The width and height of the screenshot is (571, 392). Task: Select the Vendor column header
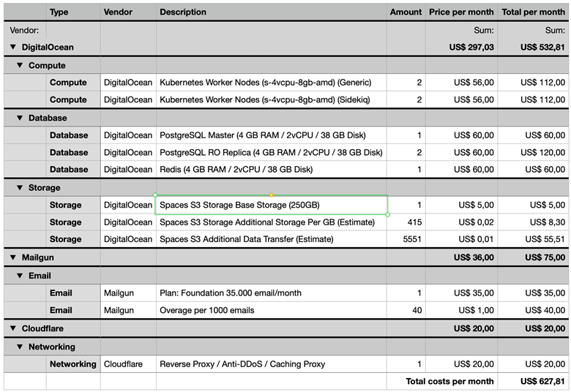(128, 12)
